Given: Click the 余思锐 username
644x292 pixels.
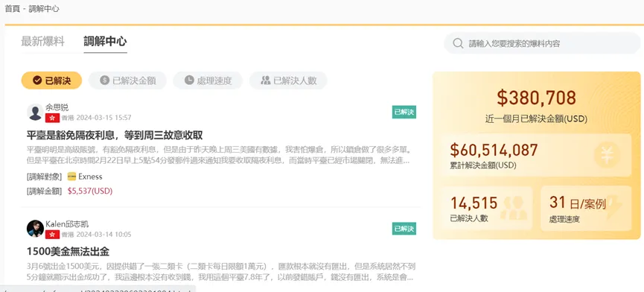Looking at the screenshot, I should [57, 107].
